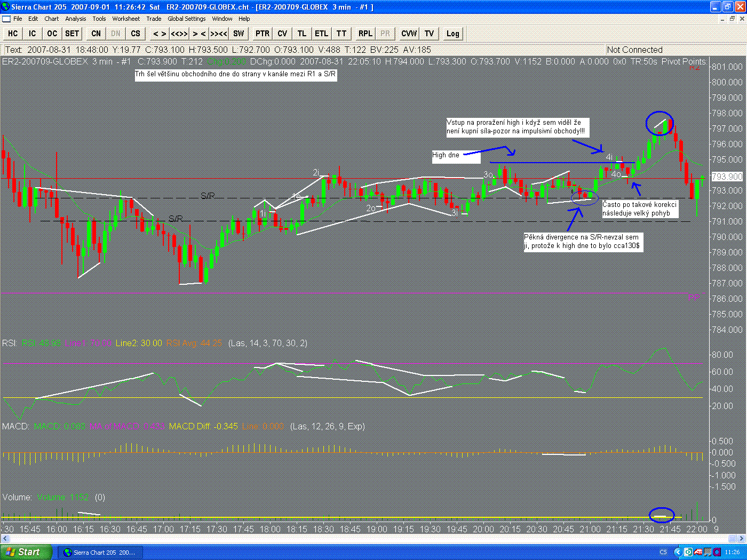Image resolution: width=747 pixels, height=560 pixels.
Task: Select the TL trendline tool
Action: point(302,34)
